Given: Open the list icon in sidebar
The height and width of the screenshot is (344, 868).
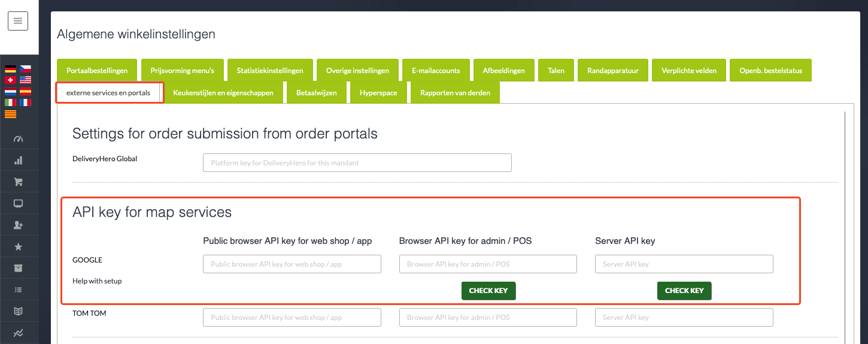Looking at the screenshot, I should 18,289.
